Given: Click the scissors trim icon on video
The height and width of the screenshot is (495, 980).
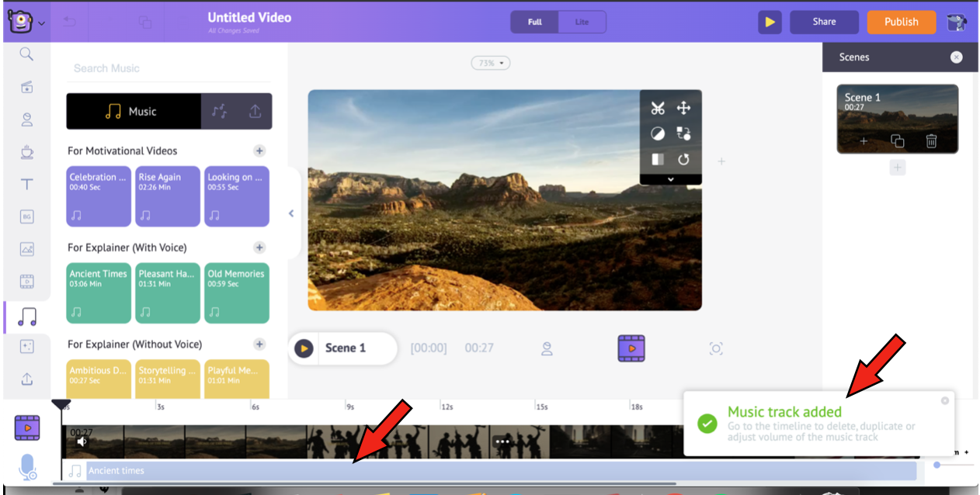Looking at the screenshot, I should pyautogui.click(x=658, y=108).
